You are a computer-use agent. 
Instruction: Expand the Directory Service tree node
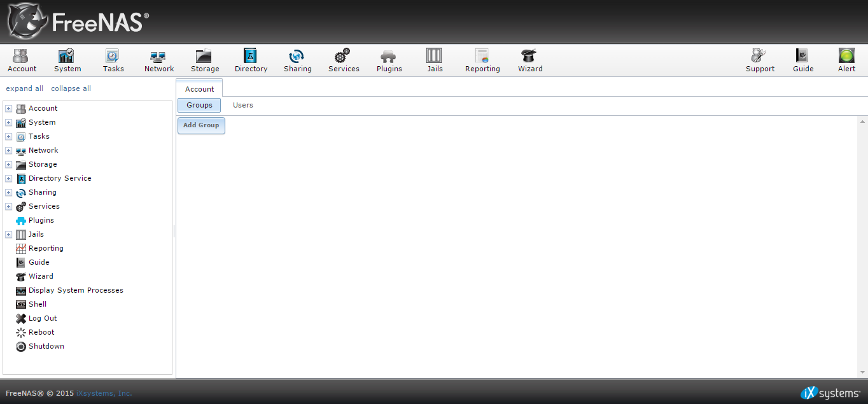click(x=9, y=178)
